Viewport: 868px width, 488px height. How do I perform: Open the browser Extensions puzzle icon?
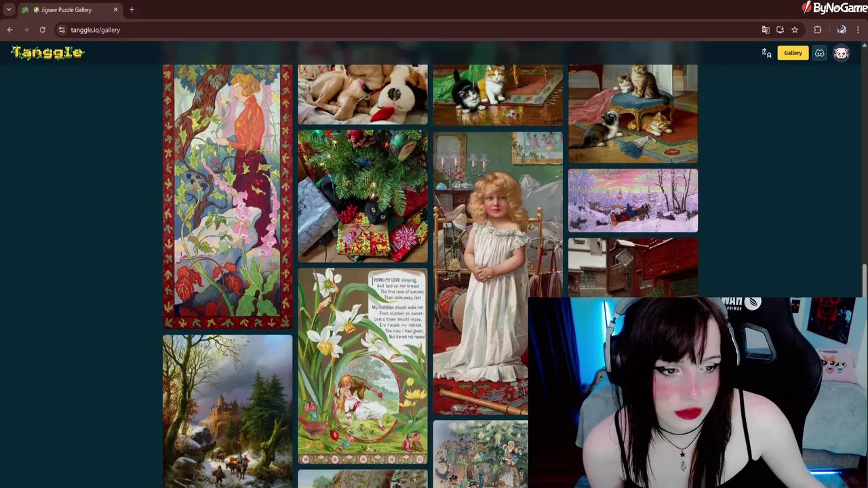(817, 30)
